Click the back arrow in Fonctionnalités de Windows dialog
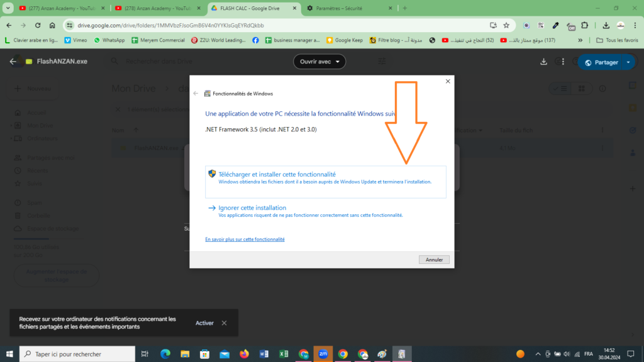Viewport: 644px width, 362px height. [196, 93]
